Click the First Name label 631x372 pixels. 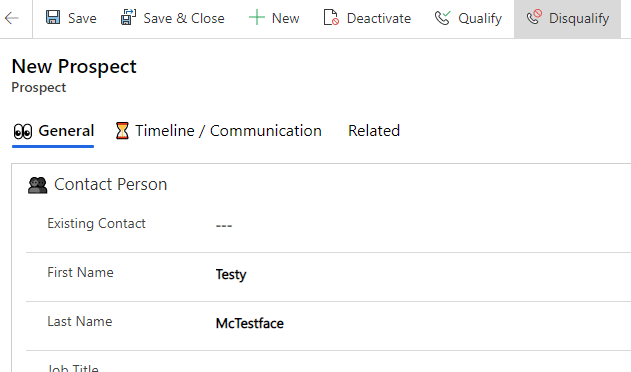click(x=80, y=273)
